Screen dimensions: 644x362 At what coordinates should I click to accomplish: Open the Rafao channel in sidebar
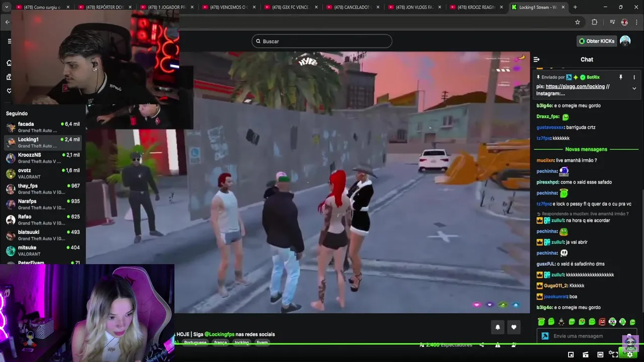[43, 220]
